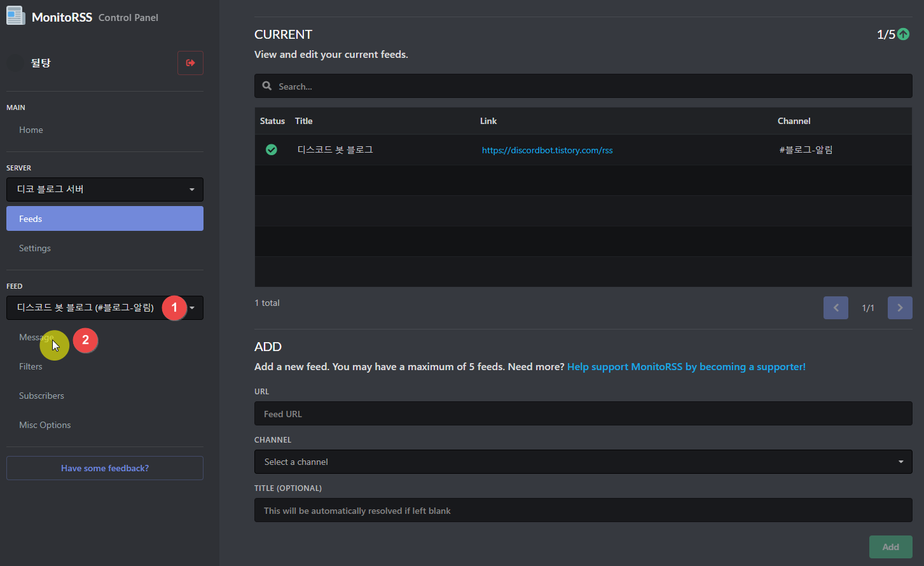Select the 디스코드 봇 블로그 feed row title
Screen dimensions: 924x566
point(335,149)
